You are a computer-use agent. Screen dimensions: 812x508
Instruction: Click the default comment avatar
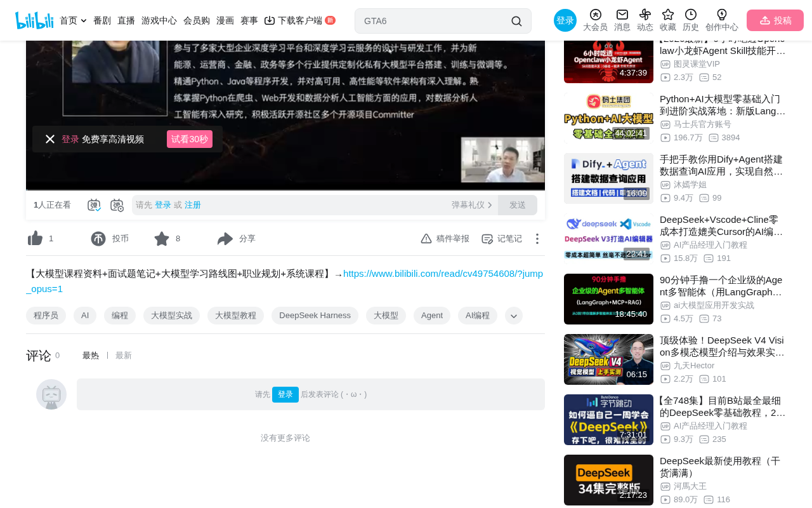(51, 394)
